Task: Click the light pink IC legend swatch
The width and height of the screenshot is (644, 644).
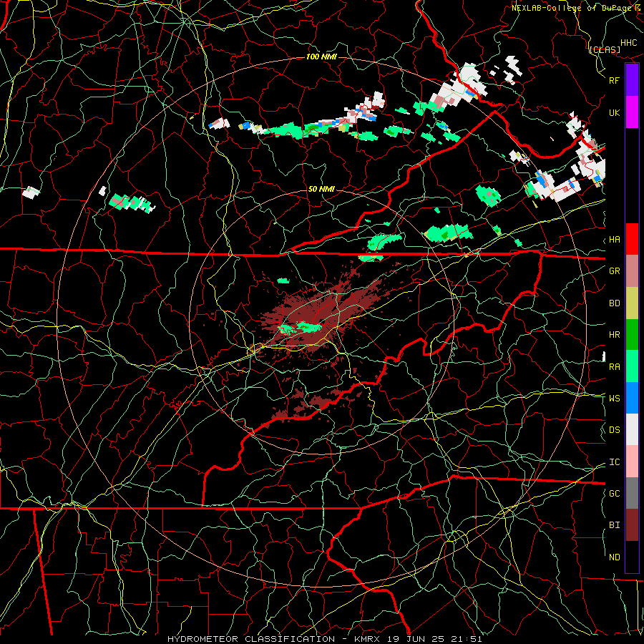Action: 632,462
